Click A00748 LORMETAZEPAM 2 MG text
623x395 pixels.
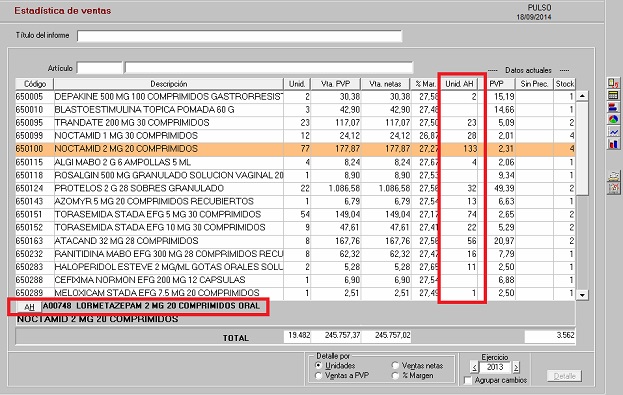coord(151,306)
